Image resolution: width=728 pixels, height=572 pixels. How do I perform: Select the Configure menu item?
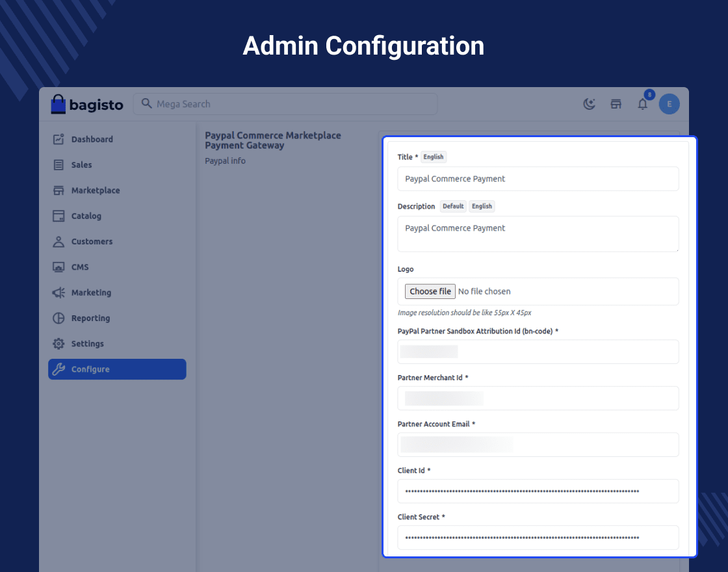pos(117,369)
